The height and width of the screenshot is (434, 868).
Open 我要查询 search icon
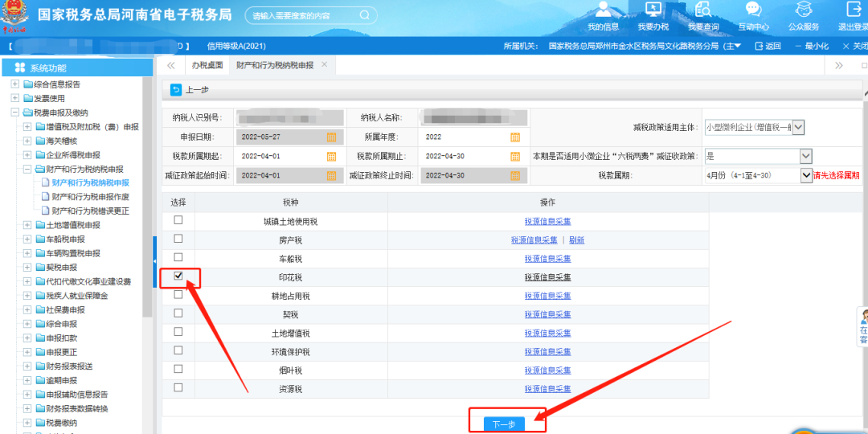(x=703, y=10)
